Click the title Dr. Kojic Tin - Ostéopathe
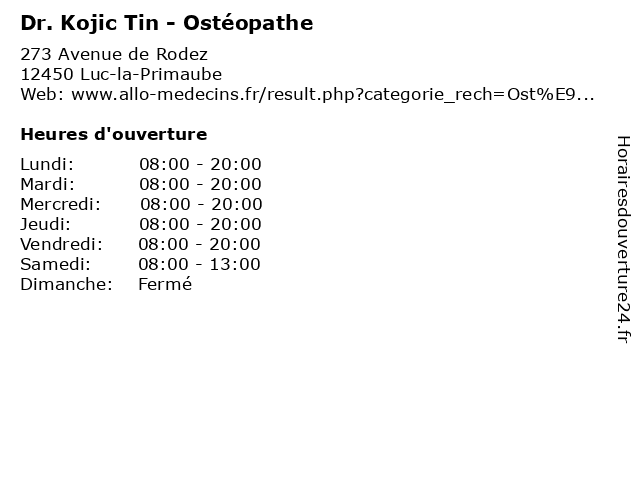Screen dimensions: 640x480 coord(167,23)
